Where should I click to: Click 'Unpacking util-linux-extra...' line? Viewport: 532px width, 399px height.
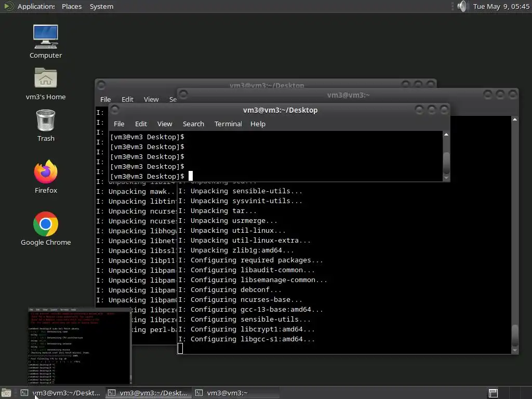coord(245,240)
